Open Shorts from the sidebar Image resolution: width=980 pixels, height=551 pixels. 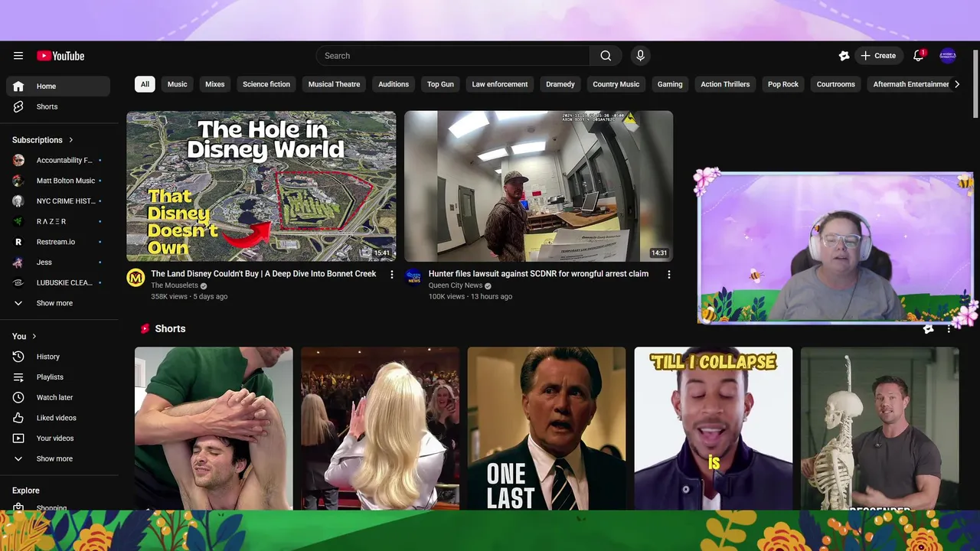click(x=58, y=106)
